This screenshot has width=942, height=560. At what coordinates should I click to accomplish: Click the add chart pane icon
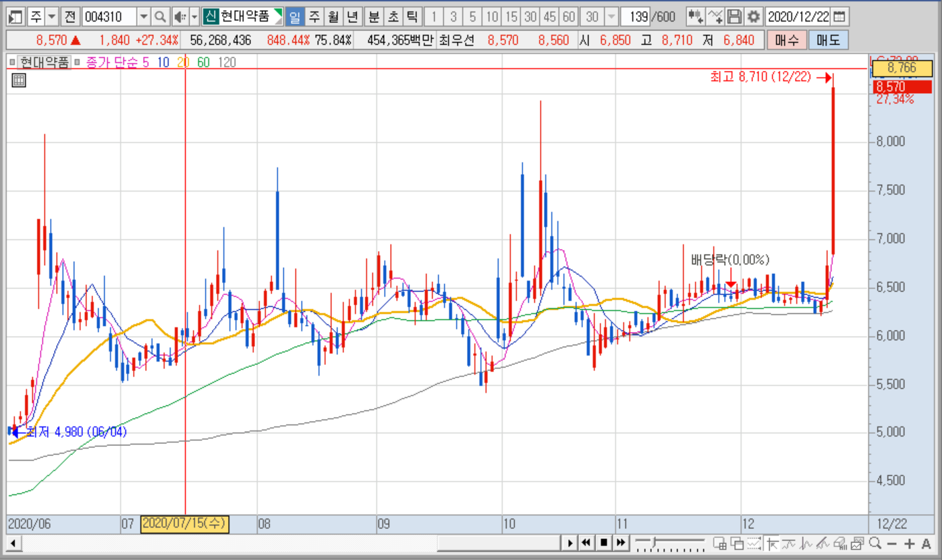tap(721, 543)
